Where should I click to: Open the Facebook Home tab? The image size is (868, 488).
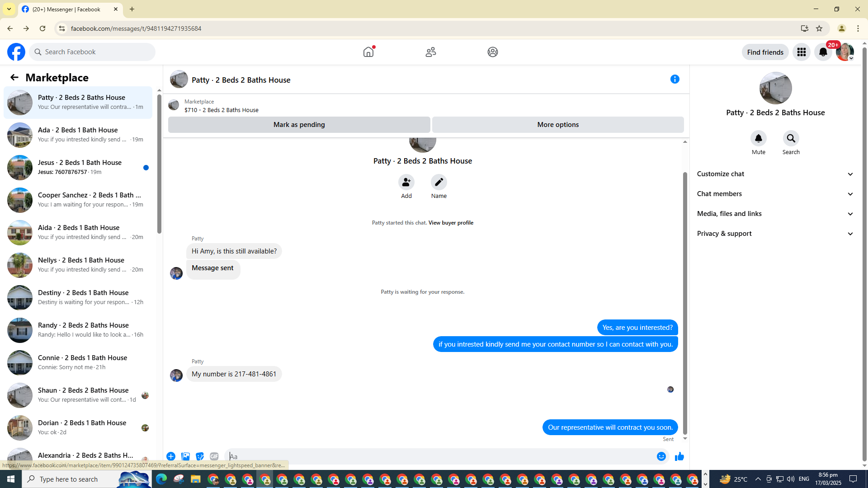click(368, 52)
